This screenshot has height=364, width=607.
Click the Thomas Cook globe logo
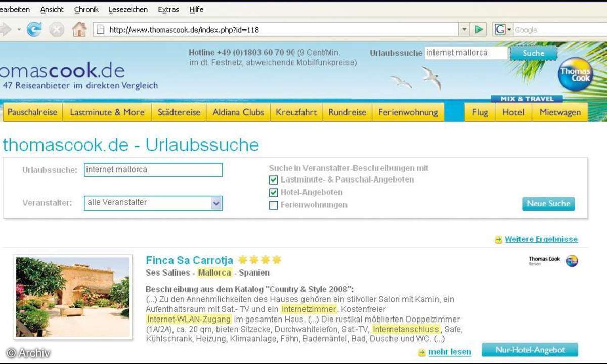coord(575,74)
